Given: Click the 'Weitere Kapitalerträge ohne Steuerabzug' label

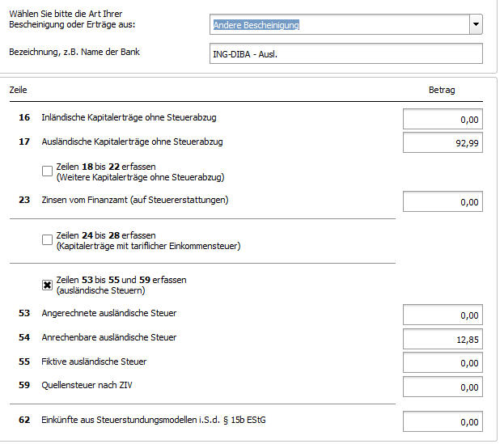Looking at the screenshot, I should pyautogui.click(x=140, y=177).
